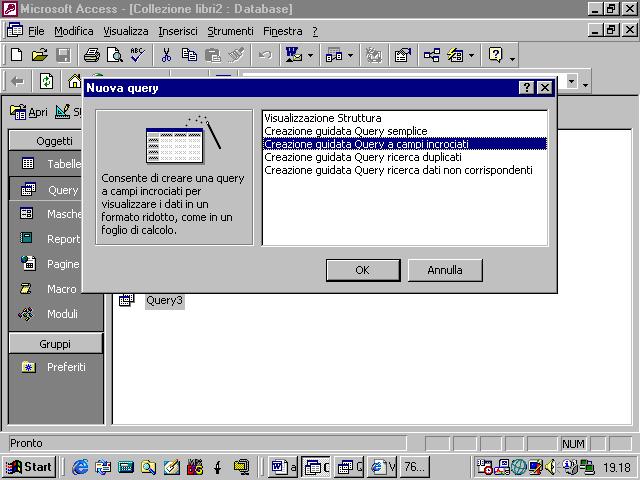Click the Paste clipboard icon

click(213, 55)
